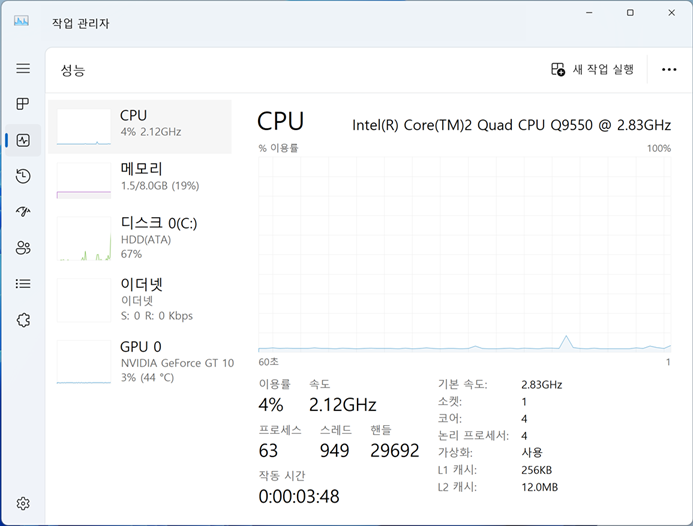Open Task Manager settings gear
Viewport: 693px width, 526px height.
23,503
